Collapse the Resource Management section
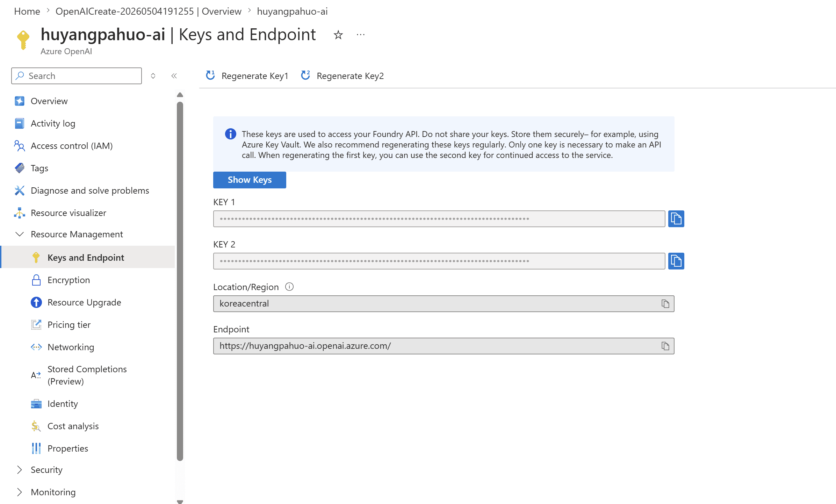The width and height of the screenshot is (836, 504). [20, 234]
